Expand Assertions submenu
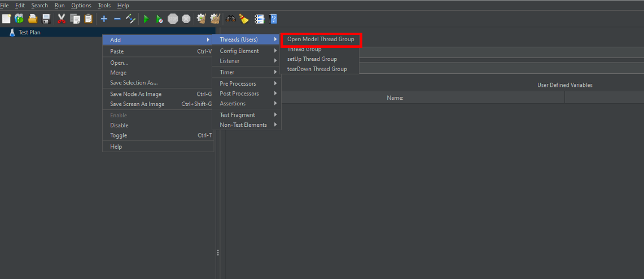 [x=247, y=103]
